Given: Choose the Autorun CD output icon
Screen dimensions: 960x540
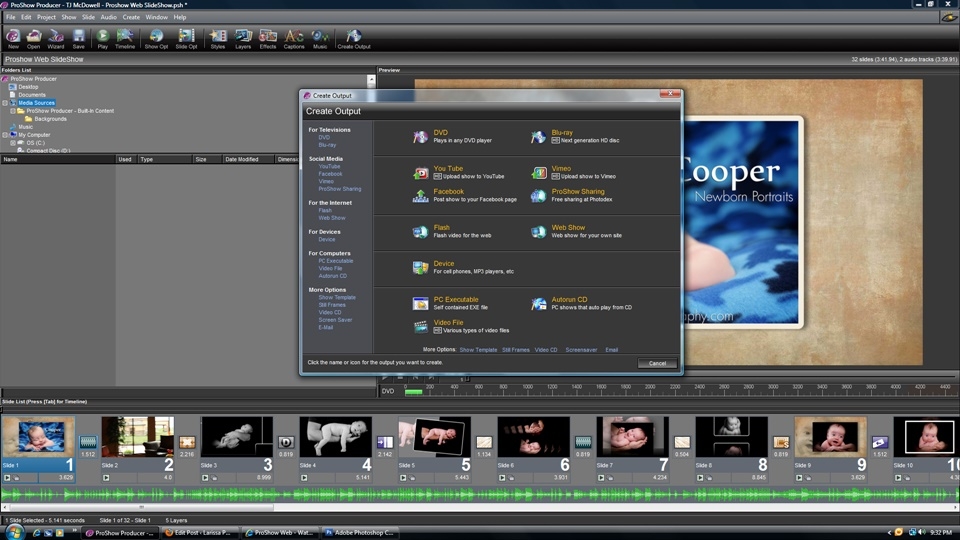Looking at the screenshot, I should 538,303.
